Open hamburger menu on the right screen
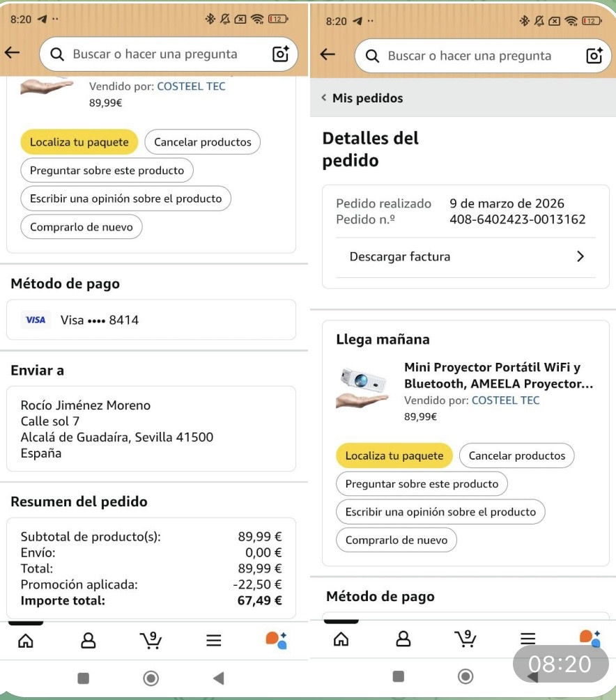 528,638
